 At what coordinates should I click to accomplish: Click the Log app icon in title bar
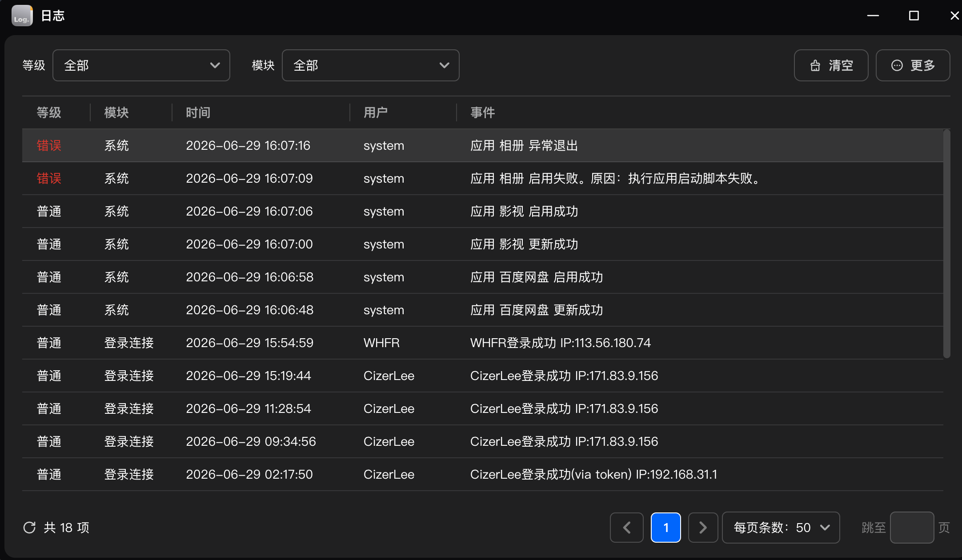(x=22, y=16)
